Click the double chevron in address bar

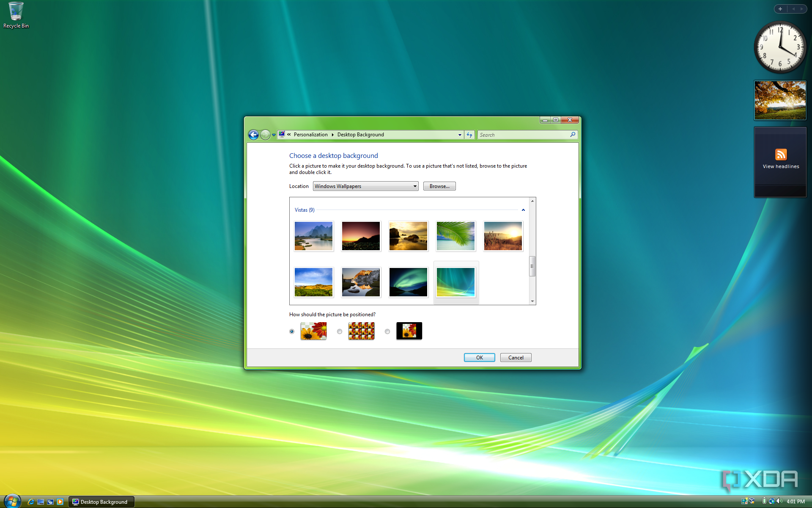point(289,135)
